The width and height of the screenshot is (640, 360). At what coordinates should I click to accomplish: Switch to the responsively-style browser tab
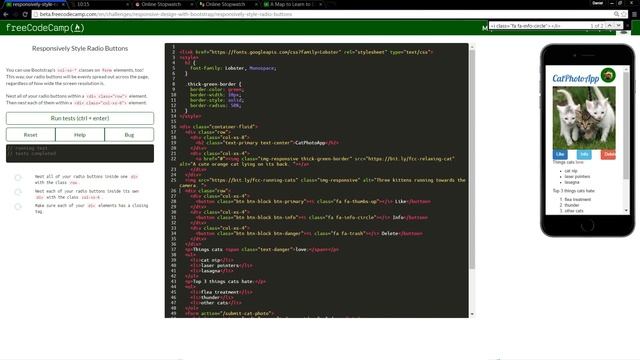pyautogui.click(x=35, y=4)
